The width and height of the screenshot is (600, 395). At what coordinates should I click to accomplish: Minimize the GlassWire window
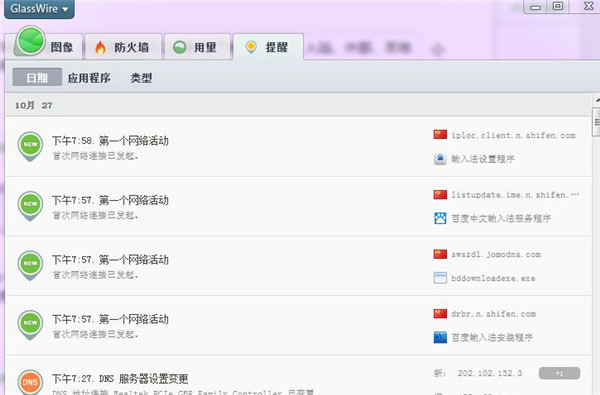(x=535, y=7)
